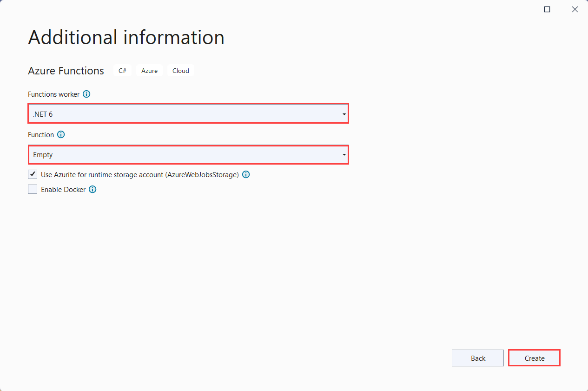Enable the Docker checkbox
The width and height of the screenshot is (588, 391).
click(x=33, y=190)
